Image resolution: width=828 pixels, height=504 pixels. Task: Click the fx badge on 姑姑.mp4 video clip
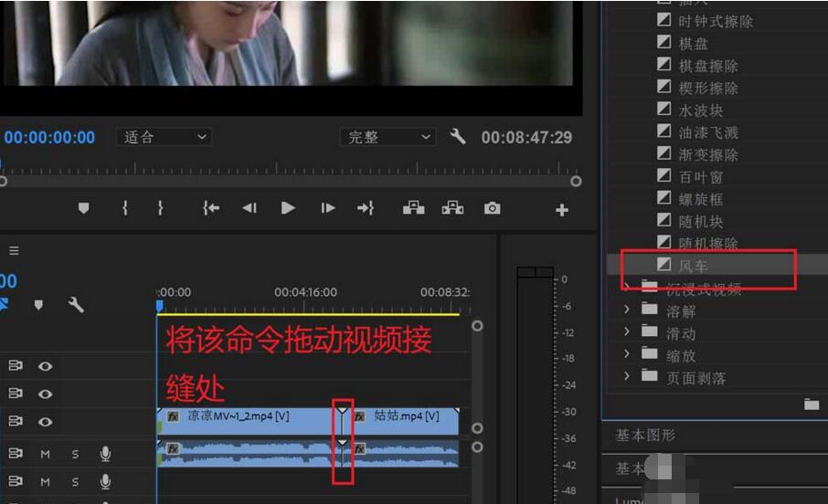coord(359,416)
